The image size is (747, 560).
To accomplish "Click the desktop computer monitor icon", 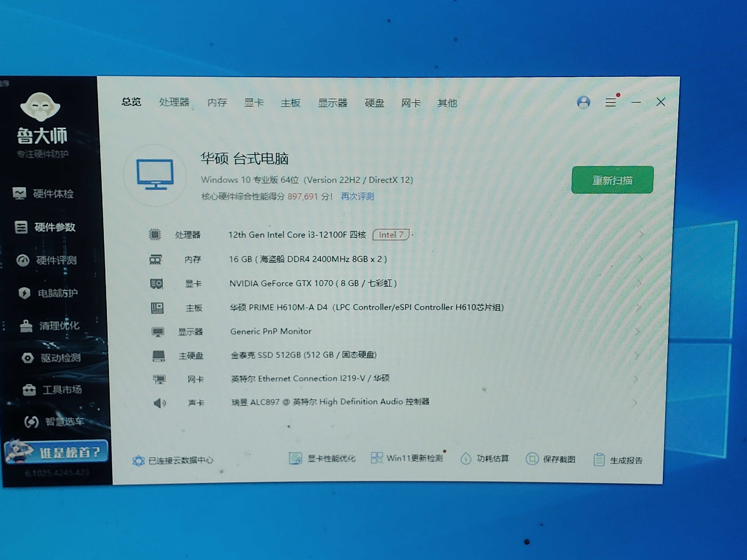I will point(155,175).
